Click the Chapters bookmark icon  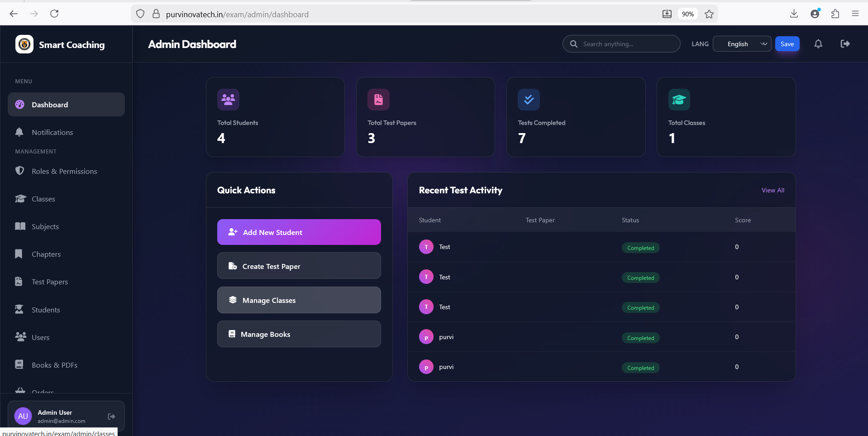[x=18, y=254]
